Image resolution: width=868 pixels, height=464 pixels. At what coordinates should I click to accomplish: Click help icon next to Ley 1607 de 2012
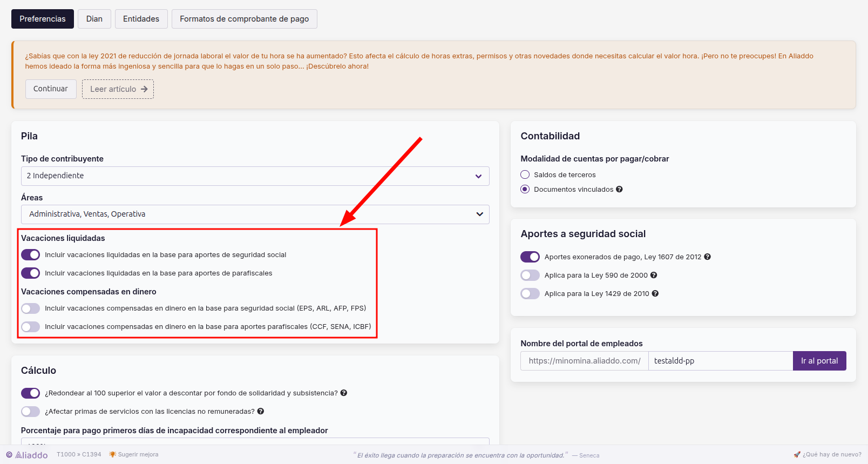pos(707,257)
